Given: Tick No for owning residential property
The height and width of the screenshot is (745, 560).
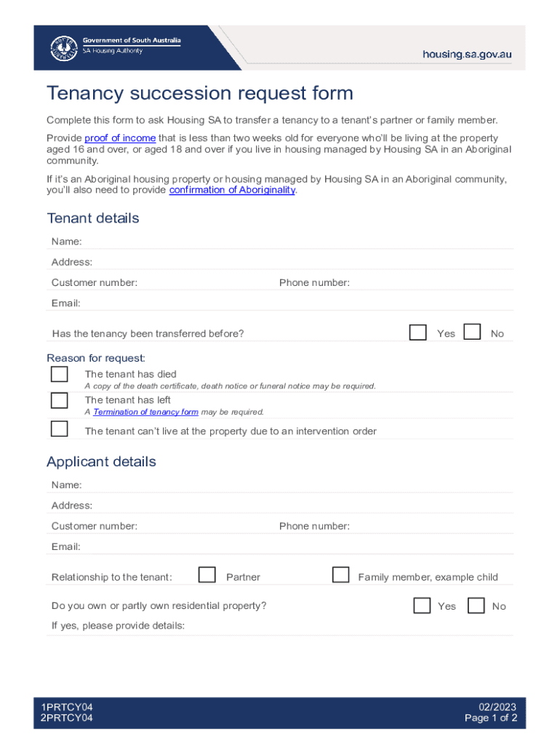Looking at the screenshot, I should (x=476, y=605).
